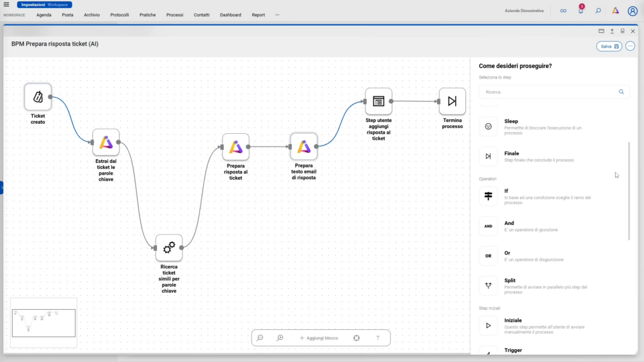The height and width of the screenshot is (362, 644).
Task: Click Aggiungi blocco to add a block
Action: tap(319, 337)
